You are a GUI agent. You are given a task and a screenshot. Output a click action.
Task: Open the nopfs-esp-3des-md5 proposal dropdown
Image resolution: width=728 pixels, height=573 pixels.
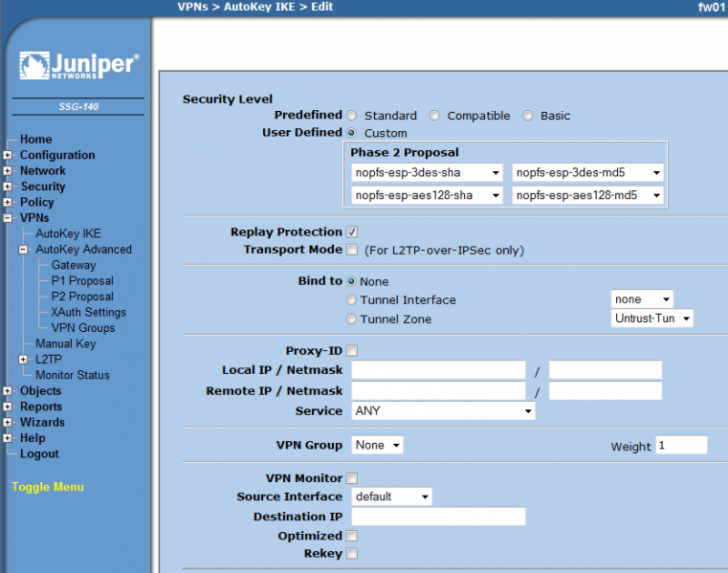point(587,173)
